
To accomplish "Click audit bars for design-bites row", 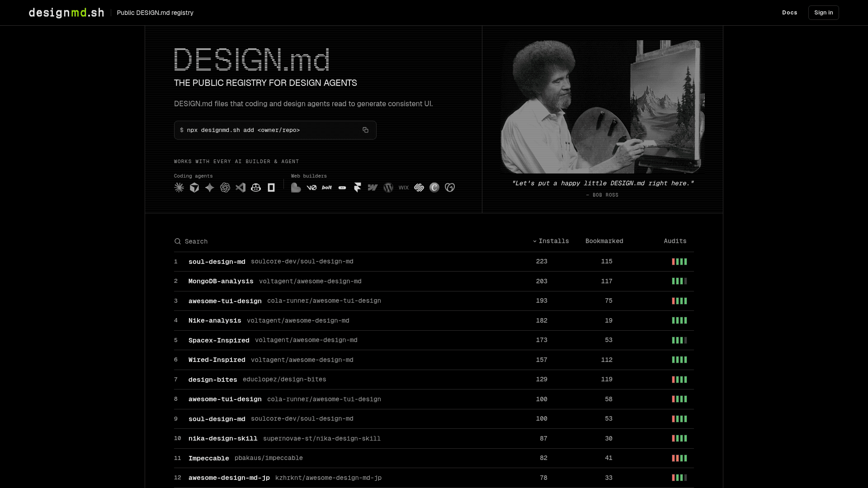I will pyautogui.click(x=679, y=380).
